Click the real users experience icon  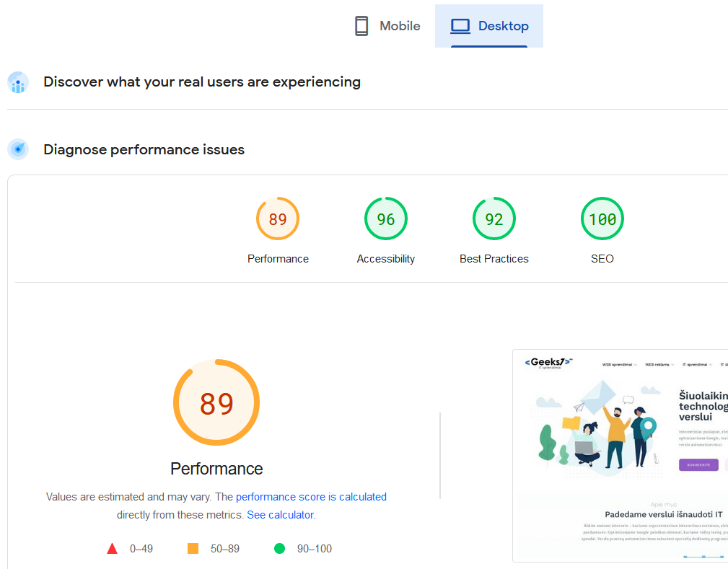(18, 82)
